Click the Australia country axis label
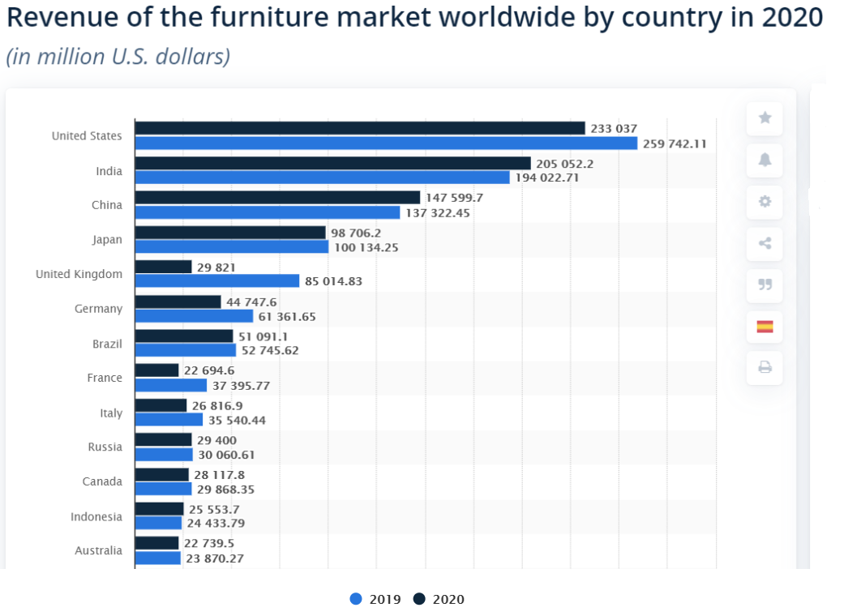 point(98,550)
